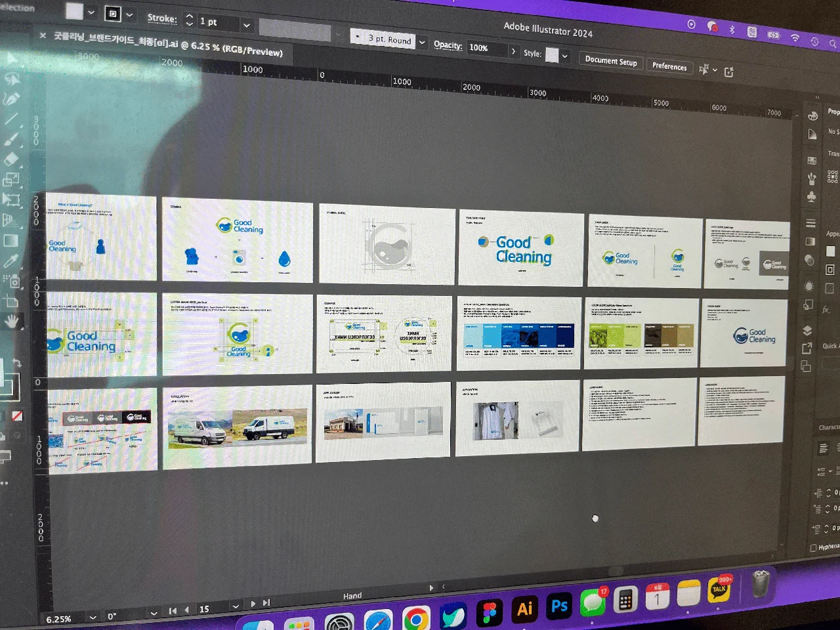840x630 pixels.
Task: Open the stroke color dropdown arrow
Action: pyautogui.click(x=129, y=14)
